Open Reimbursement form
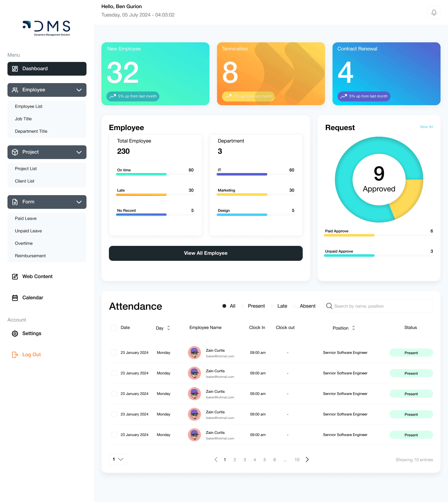 30,256
